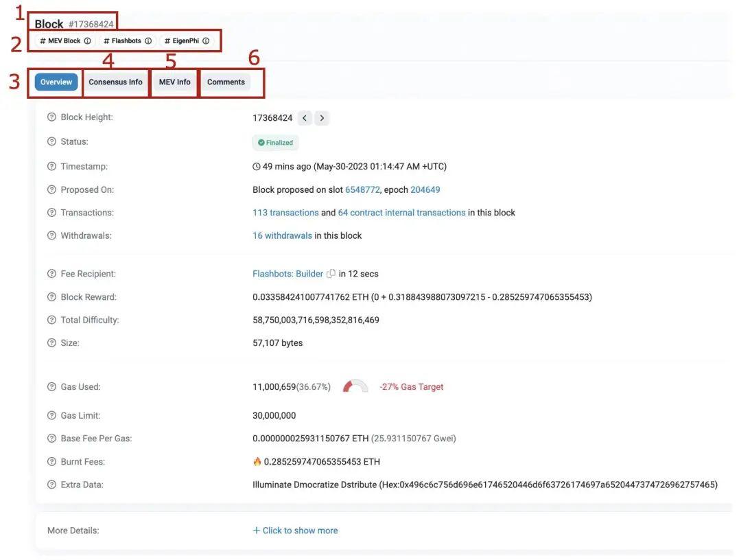Click the EigenPhi tag info icon

206,40
